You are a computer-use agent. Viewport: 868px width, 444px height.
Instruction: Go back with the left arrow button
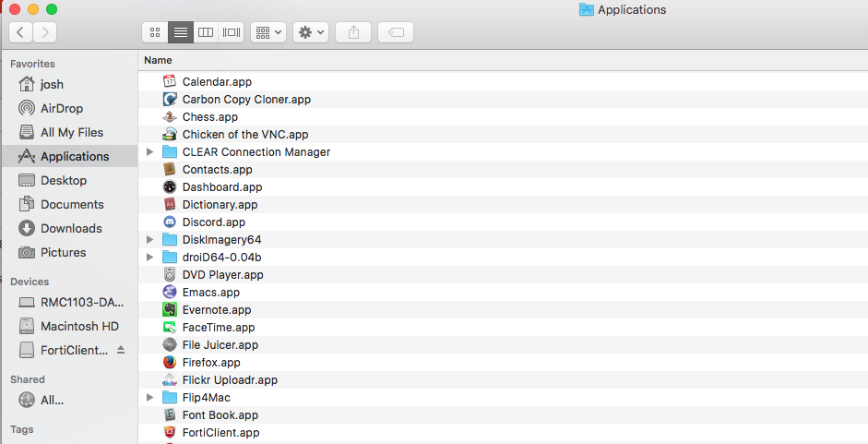20,32
